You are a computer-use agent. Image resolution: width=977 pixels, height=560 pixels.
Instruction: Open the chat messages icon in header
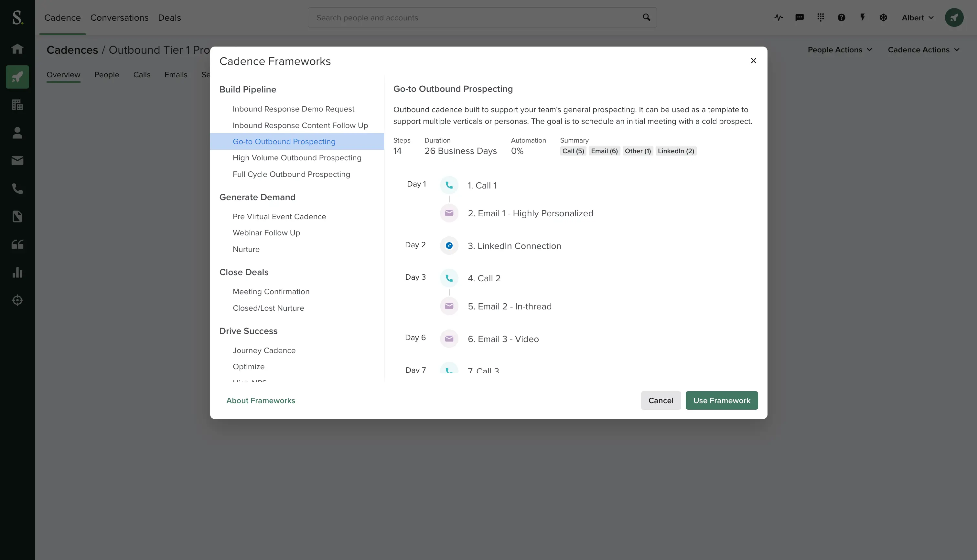click(800, 18)
